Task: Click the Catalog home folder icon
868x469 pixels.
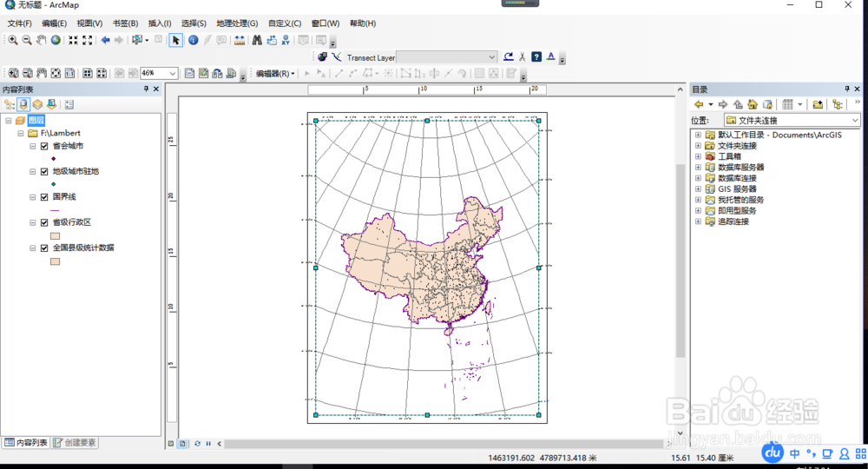Action: [x=753, y=104]
